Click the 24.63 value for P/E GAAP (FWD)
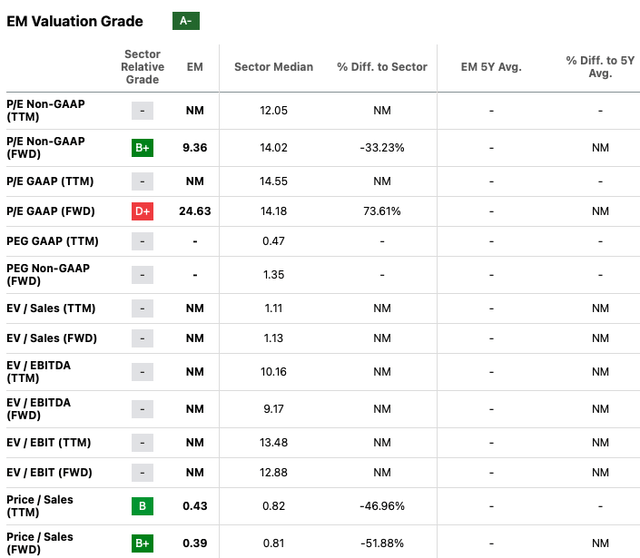This screenshot has width=640, height=558. [195, 212]
